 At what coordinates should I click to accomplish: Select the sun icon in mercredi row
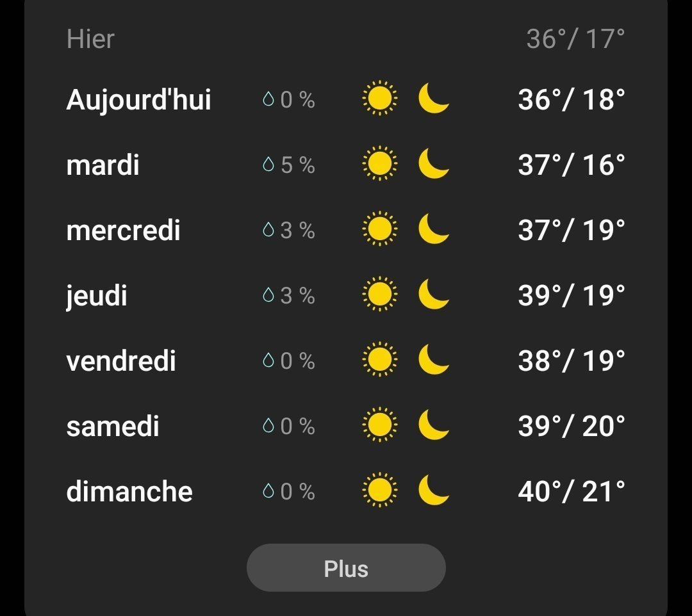tap(379, 229)
